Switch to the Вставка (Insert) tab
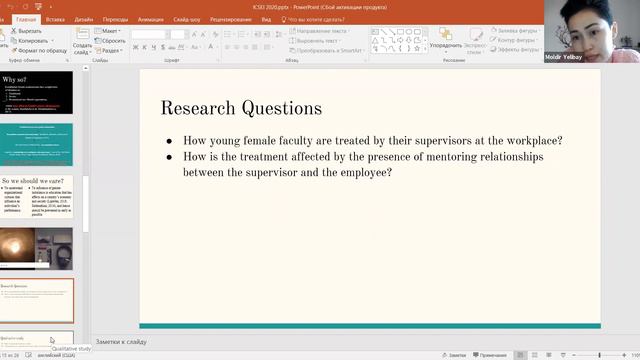This screenshot has height=360, width=640. pos(55,19)
